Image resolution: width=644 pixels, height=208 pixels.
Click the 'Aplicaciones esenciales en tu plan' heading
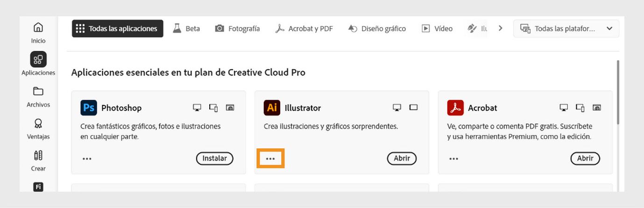coord(188,73)
